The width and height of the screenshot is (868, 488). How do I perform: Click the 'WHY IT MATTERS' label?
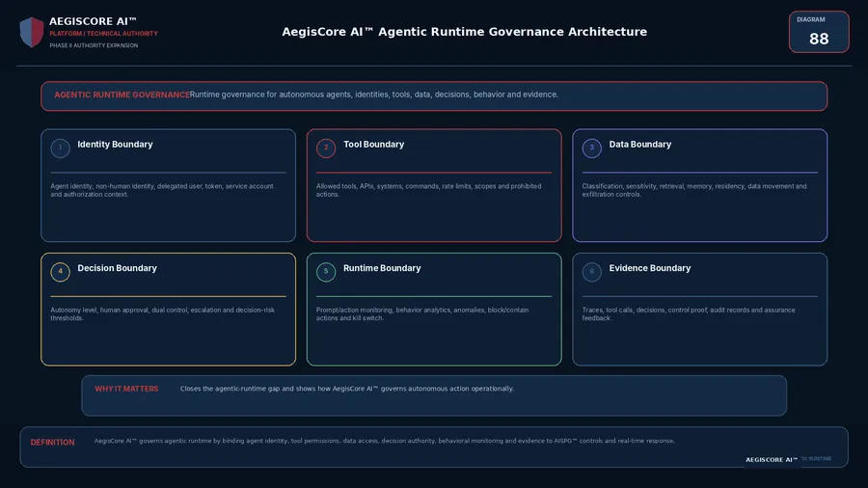point(126,389)
